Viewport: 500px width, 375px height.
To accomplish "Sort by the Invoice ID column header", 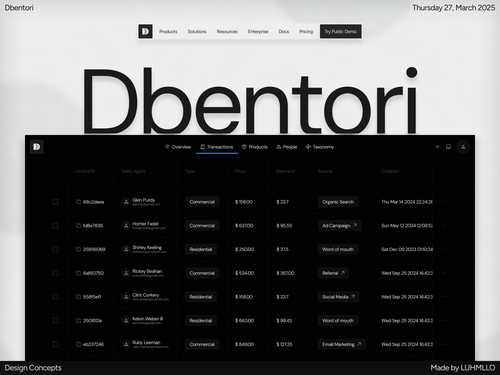I will tap(85, 171).
